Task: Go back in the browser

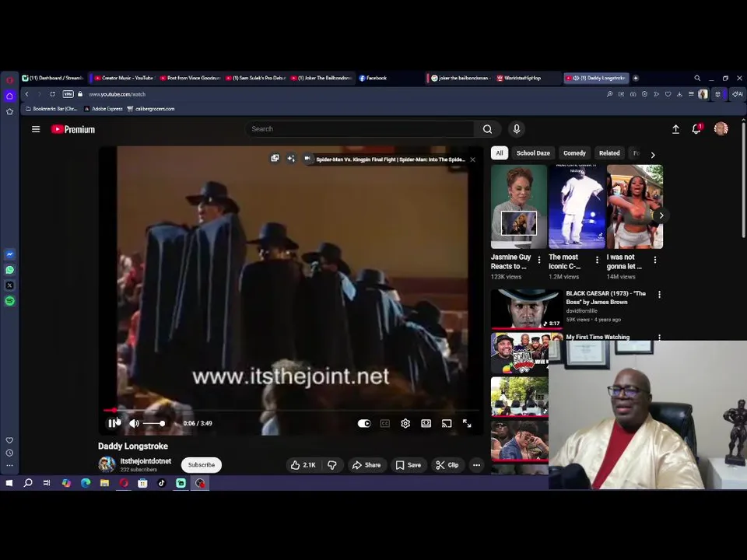Action: coord(27,94)
